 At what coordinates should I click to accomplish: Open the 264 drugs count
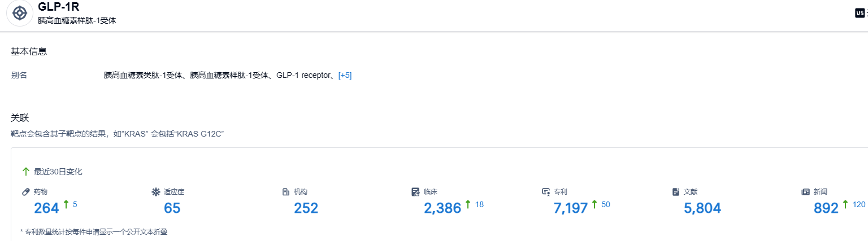46,208
